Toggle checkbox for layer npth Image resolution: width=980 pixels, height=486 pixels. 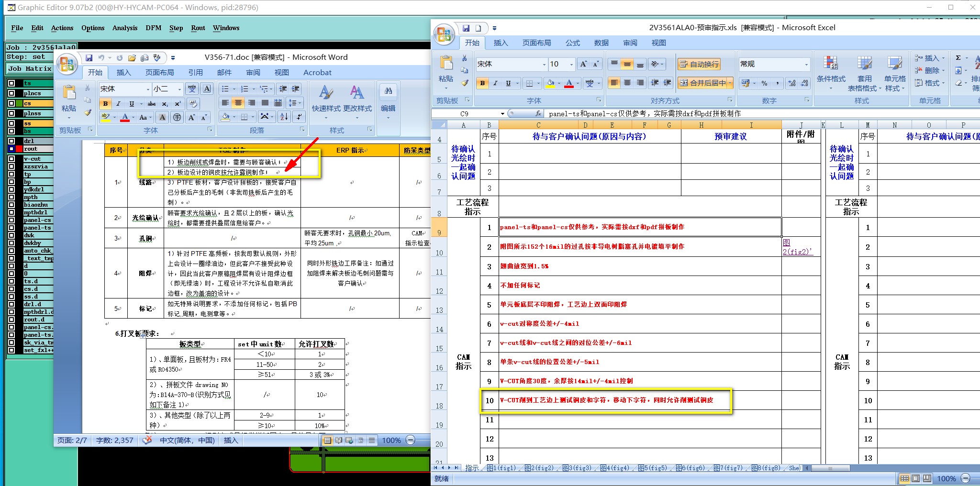[x=11, y=197]
